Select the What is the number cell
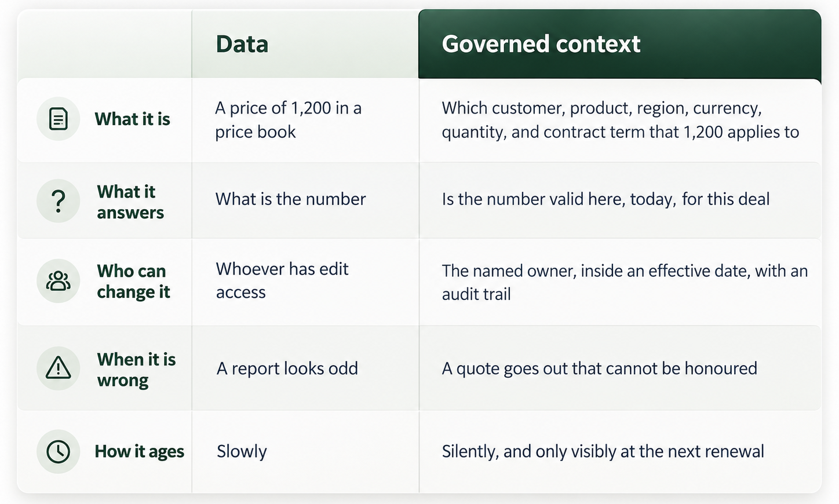This screenshot has width=839, height=504. click(x=290, y=199)
